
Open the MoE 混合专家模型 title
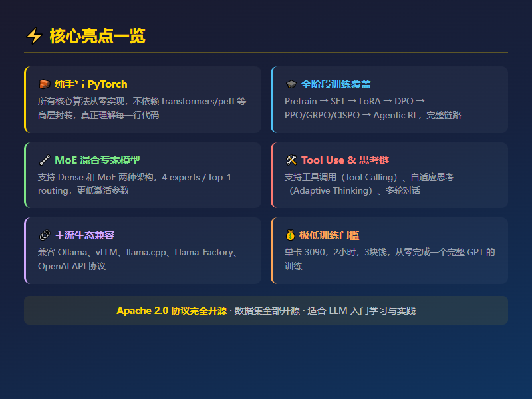[97, 160]
